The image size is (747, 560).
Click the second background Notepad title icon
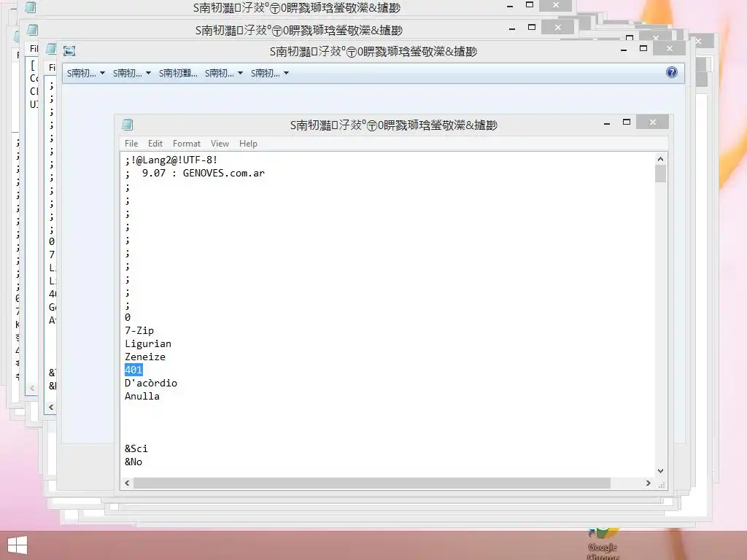point(32,30)
